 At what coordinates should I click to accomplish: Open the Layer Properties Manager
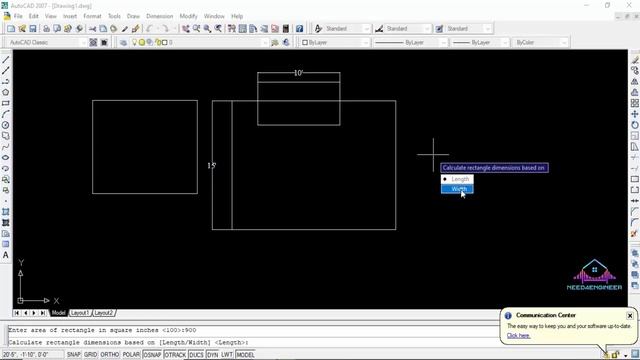[123, 42]
